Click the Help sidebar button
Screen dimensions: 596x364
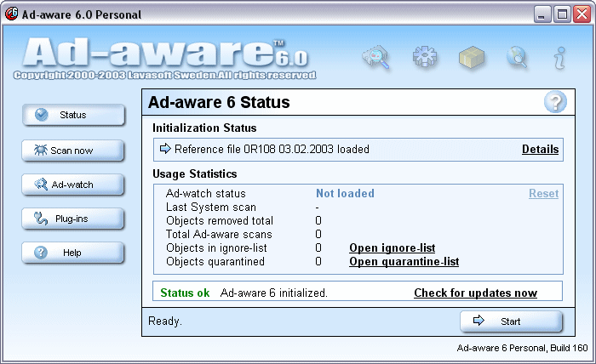[x=73, y=253]
